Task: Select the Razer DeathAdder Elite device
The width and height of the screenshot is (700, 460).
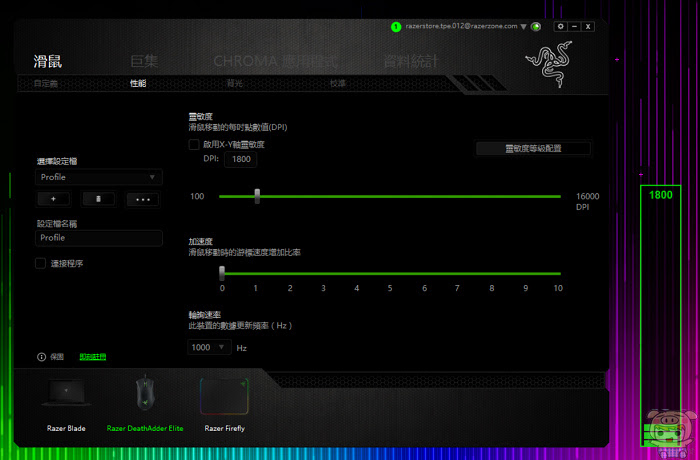Action: click(x=145, y=404)
